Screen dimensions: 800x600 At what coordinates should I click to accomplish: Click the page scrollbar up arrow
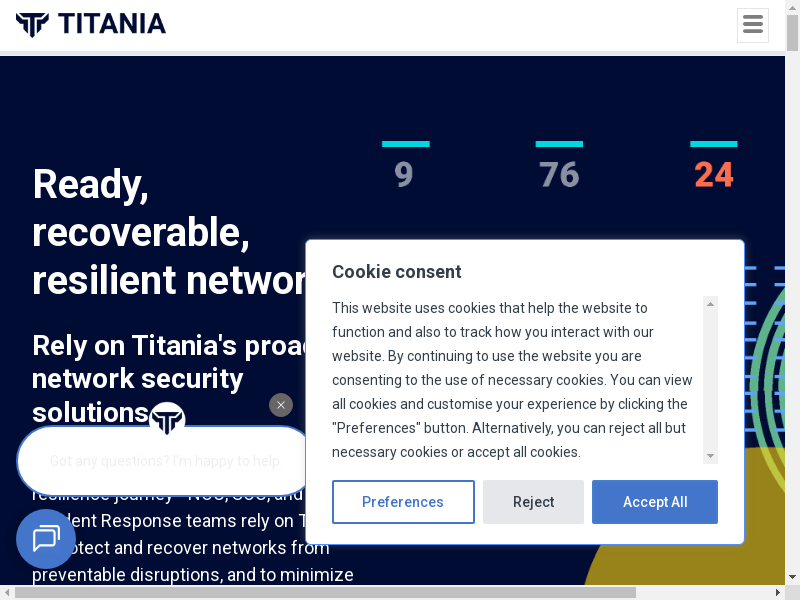pyautogui.click(x=792, y=6)
